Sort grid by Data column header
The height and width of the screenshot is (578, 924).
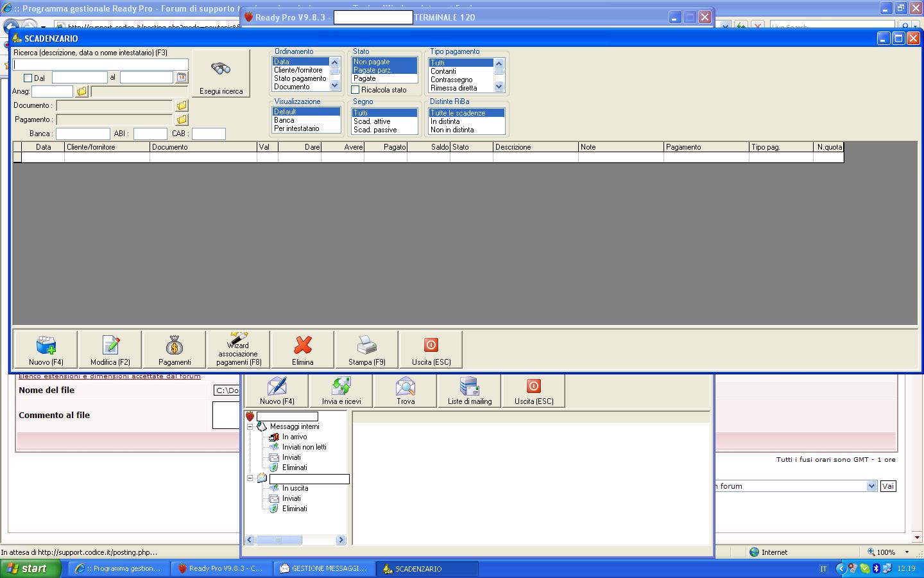(x=43, y=147)
